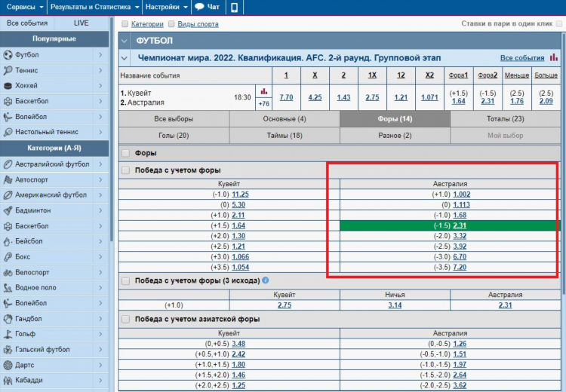Check the Победа с учетом форы box
Screen dimensions: 566x392
tap(125, 170)
